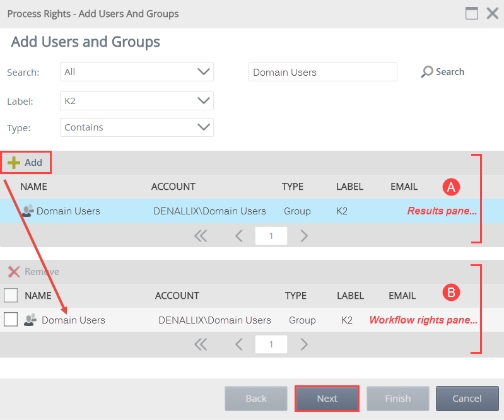Go to first page in workflow rights panel
Image resolution: width=504 pixels, height=420 pixels.
[201, 344]
